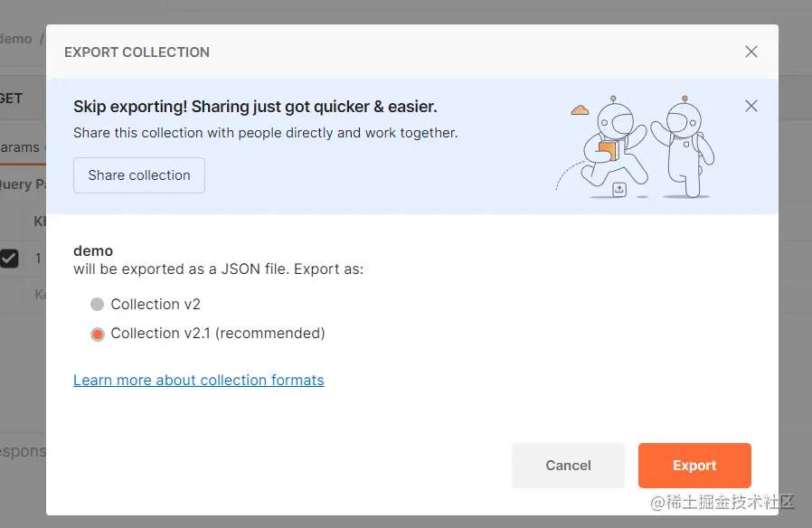The image size is (812, 528).
Task: Click the Share collection button
Action: pos(138,175)
